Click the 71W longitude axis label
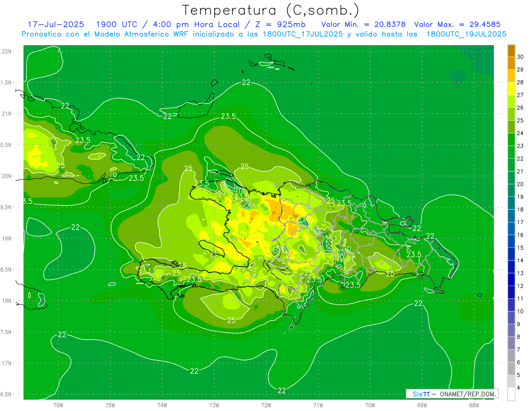This screenshot has height=411, width=532. tap(318, 405)
